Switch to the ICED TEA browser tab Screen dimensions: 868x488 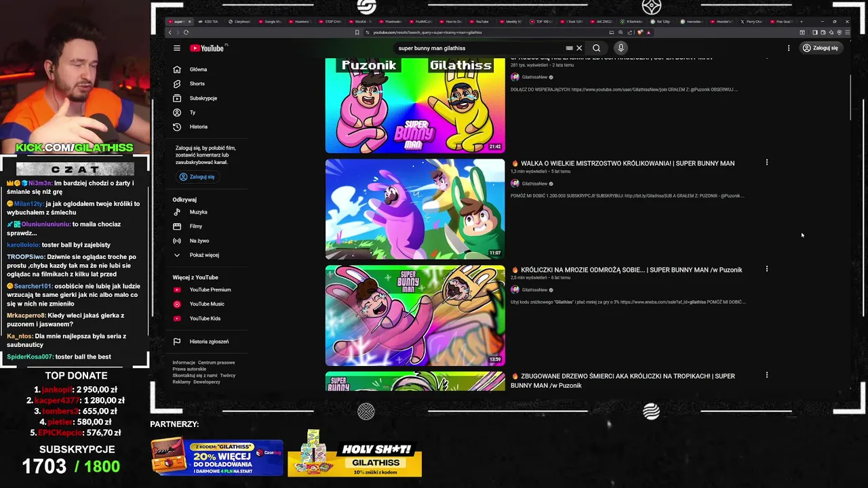tap(209, 22)
